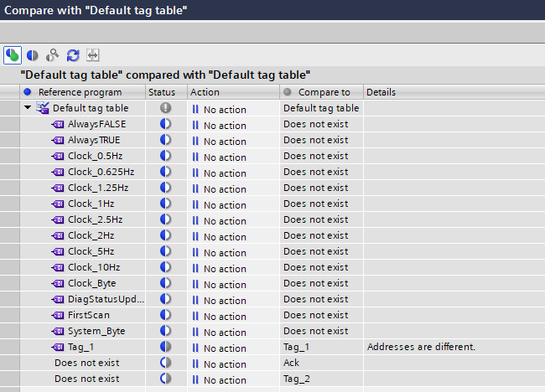The height and width of the screenshot is (392, 545).
Task: Click the Default tag table status icon
Action: click(165, 108)
